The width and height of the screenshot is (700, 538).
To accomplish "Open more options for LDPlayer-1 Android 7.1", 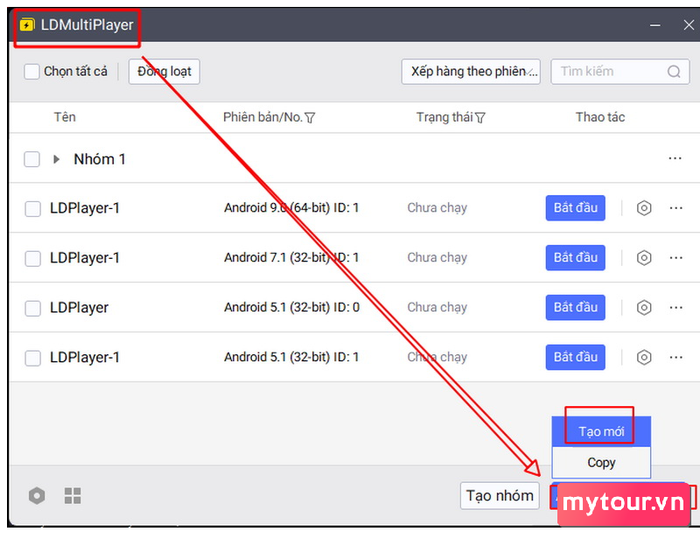I will click(x=676, y=258).
